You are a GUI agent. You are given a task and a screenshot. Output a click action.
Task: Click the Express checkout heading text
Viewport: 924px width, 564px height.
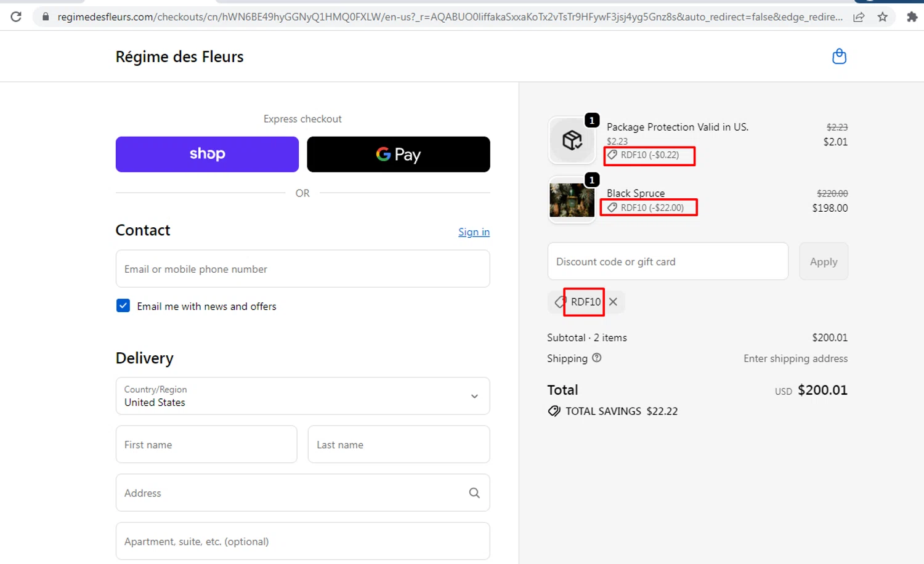(x=302, y=119)
